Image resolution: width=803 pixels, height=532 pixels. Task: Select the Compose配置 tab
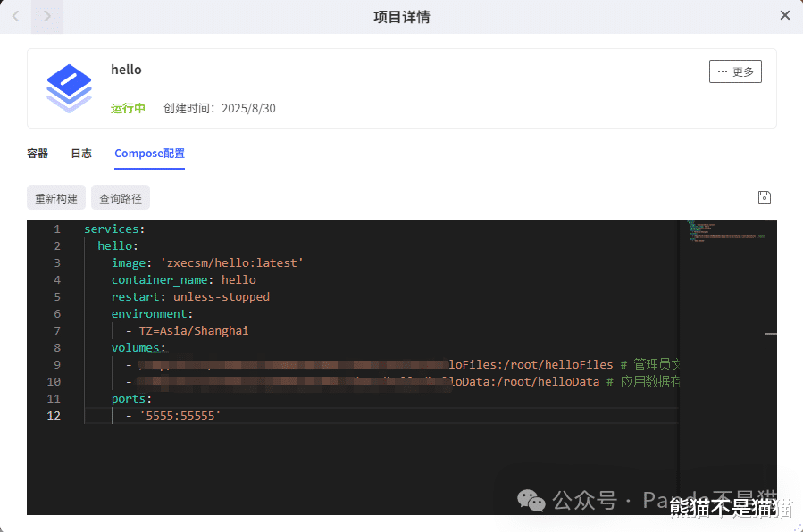pyautogui.click(x=149, y=154)
